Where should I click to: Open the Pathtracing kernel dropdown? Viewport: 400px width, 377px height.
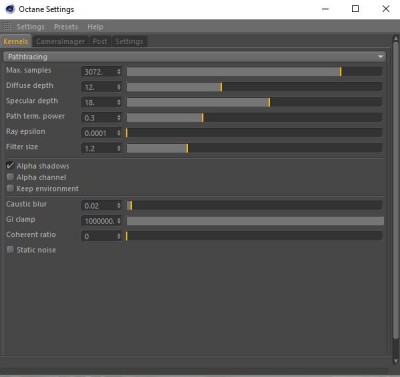pyautogui.click(x=194, y=56)
